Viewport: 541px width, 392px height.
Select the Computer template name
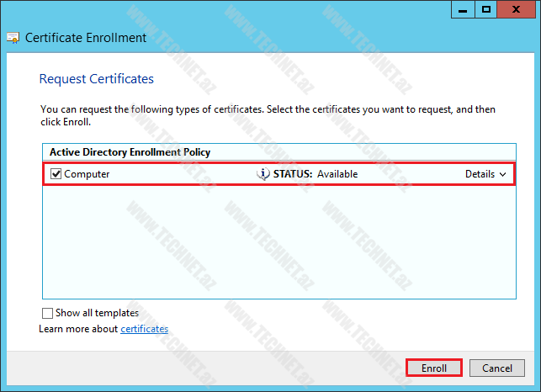point(87,174)
